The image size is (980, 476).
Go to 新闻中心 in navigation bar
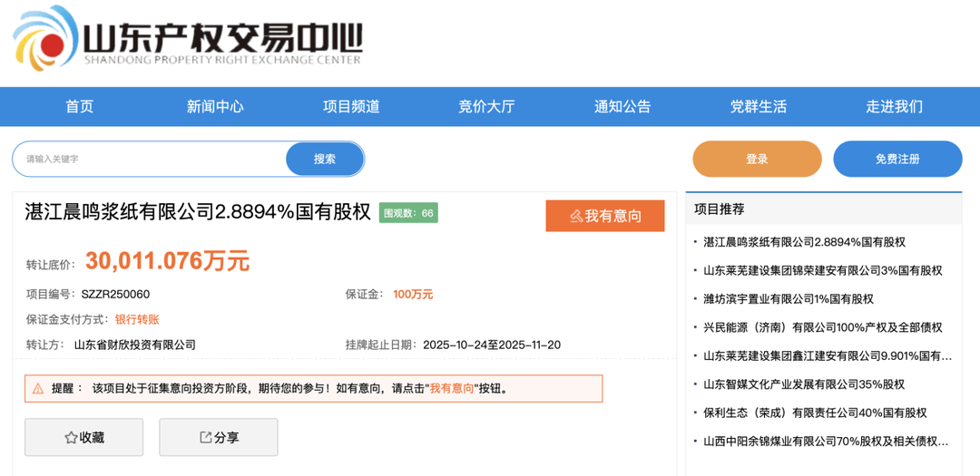(215, 106)
